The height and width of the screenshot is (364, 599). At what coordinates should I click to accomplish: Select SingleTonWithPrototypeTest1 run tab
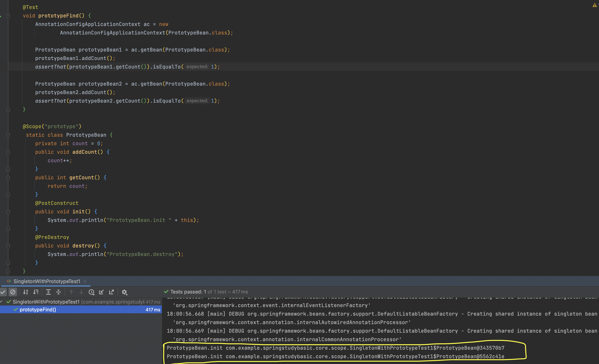pos(47,281)
